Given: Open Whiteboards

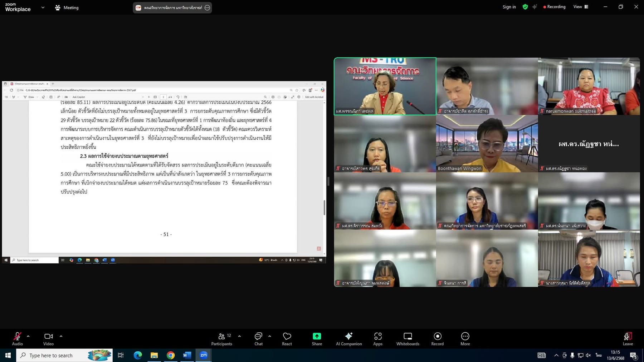Looking at the screenshot, I should [408, 339].
